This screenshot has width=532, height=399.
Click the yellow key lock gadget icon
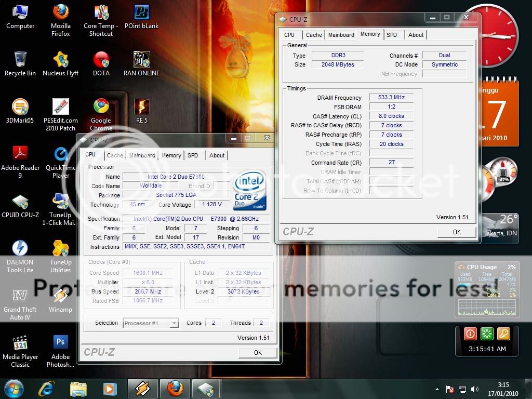coord(503,334)
